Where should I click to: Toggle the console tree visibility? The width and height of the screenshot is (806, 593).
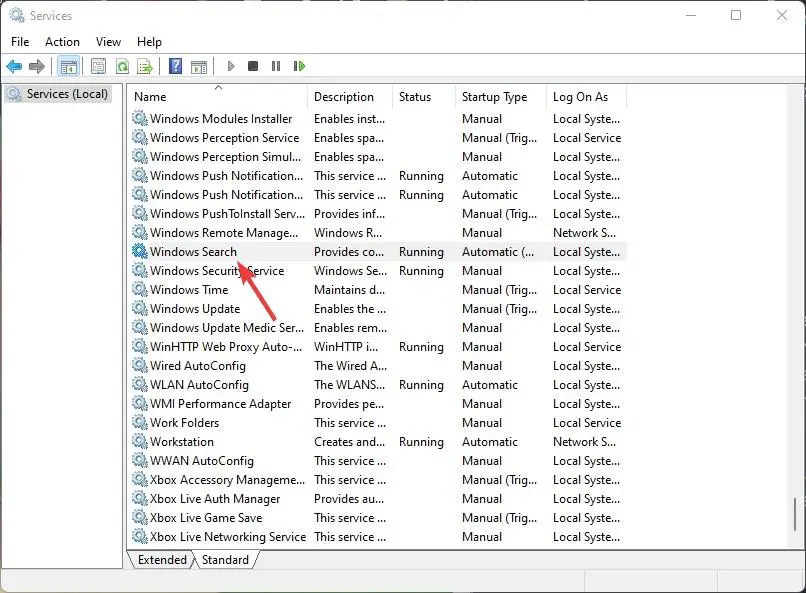[68, 66]
